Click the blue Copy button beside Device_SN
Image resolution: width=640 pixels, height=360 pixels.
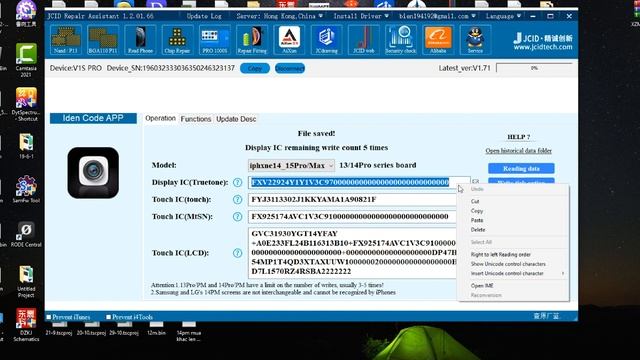pos(255,69)
